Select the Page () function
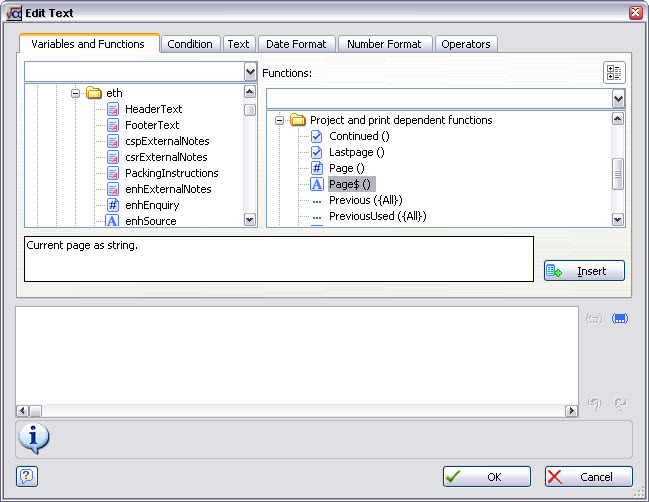 346,168
